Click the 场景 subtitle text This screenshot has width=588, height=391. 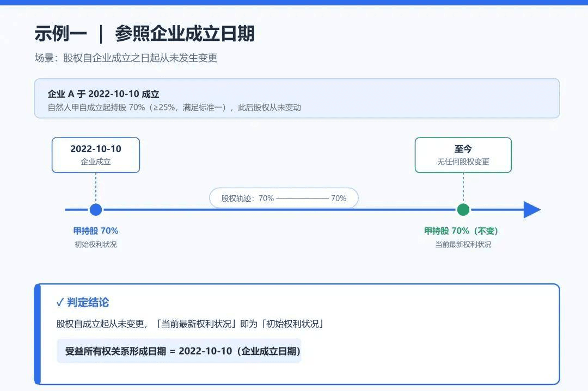pyautogui.click(x=126, y=58)
